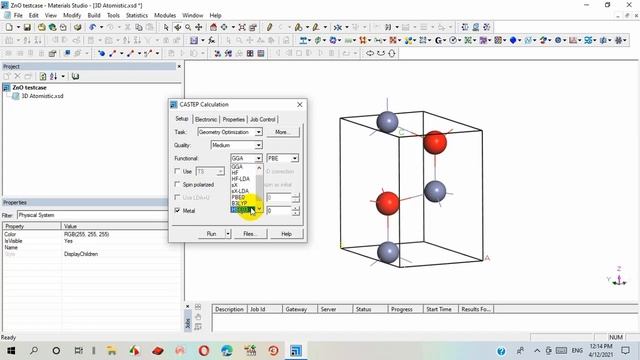This screenshot has width=640, height=360.
Task: Switch to the Electronic tab
Action: [x=206, y=120]
